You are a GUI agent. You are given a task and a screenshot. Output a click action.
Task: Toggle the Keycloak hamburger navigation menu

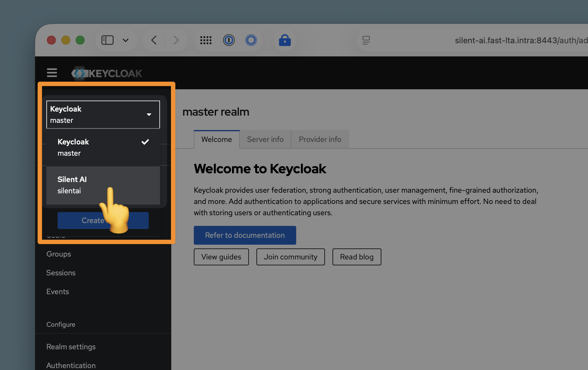coord(52,73)
